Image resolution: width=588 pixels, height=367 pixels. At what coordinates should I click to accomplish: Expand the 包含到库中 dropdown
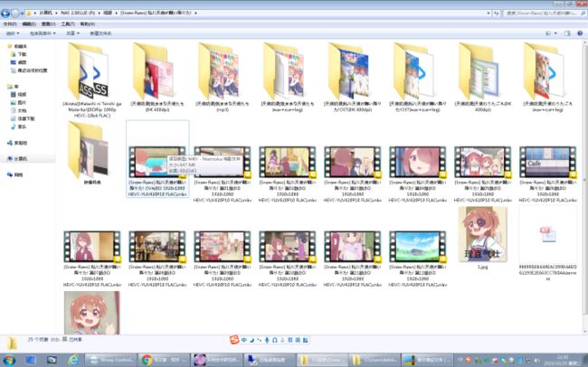point(43,33)
